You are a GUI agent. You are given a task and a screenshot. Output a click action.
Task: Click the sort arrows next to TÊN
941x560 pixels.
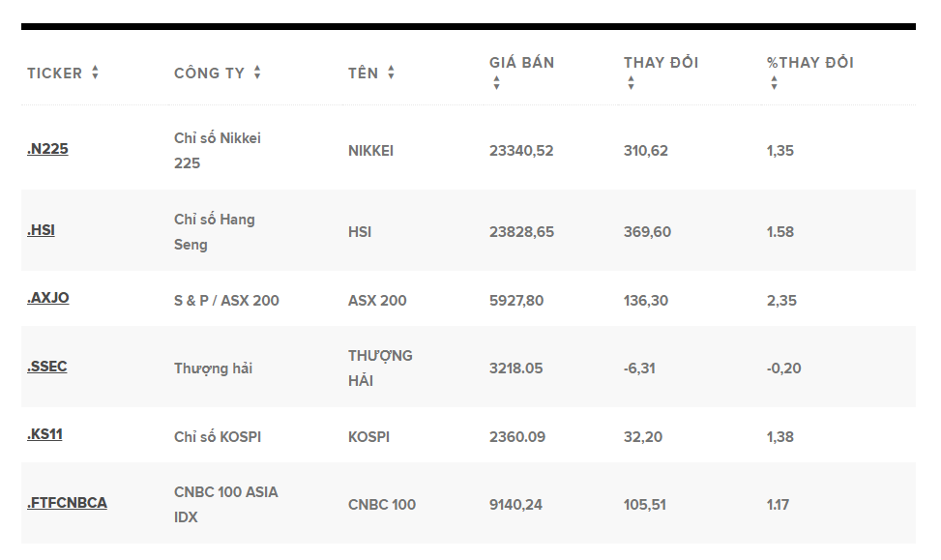[391, 73]
